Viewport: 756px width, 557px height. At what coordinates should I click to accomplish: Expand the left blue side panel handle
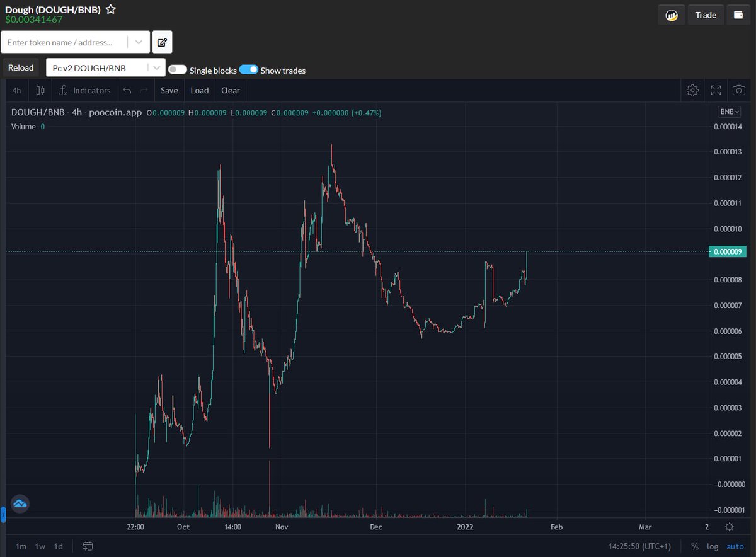(x=3, y=515)
